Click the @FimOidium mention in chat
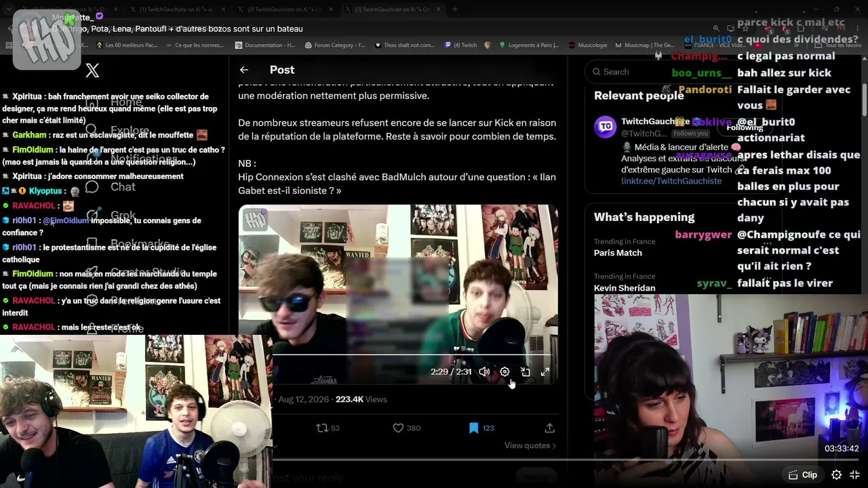Screen dimensions: 868x488 66,220
